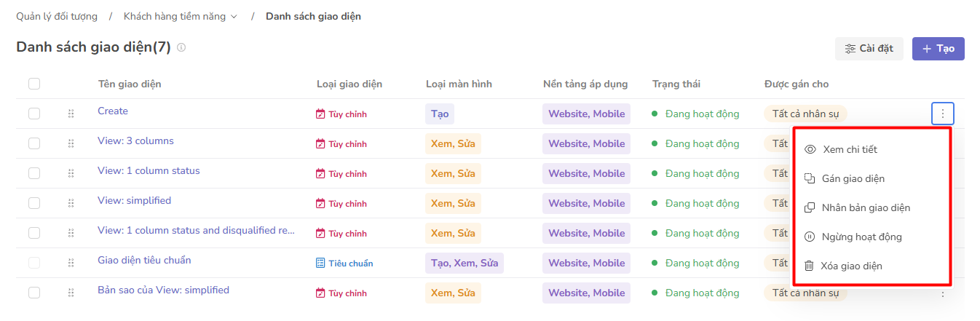
Task: Click the info icon beside the list title
Action: click(181, 48)
